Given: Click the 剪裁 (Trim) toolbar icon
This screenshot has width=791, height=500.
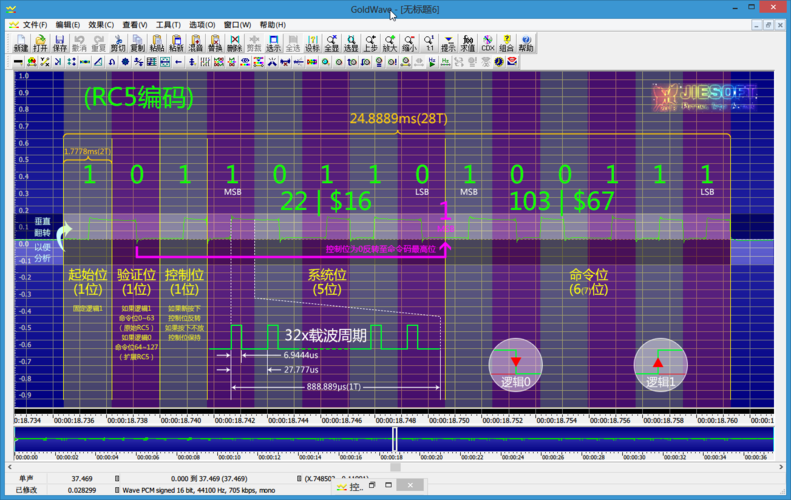Looking at the screenshot, I should (254, 43).
